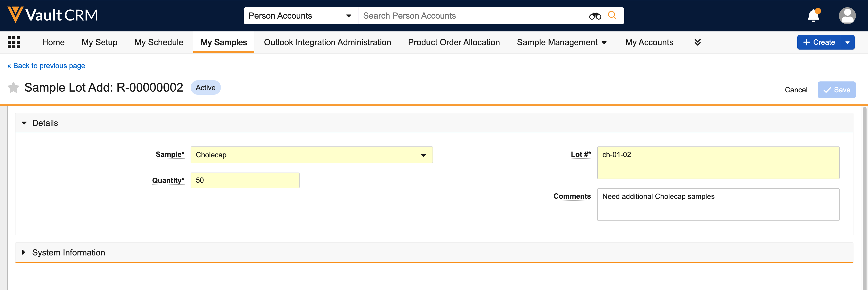This screenshot has width=868, height=290.
Task: Go to Product Order Allocation tab
Action: point(454,42)
